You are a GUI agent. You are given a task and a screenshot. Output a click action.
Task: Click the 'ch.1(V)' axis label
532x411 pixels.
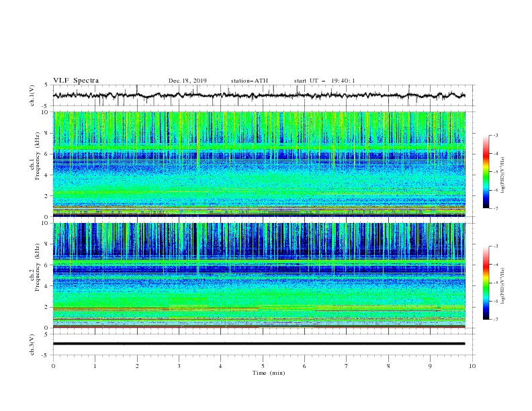[x=32, y=95]
